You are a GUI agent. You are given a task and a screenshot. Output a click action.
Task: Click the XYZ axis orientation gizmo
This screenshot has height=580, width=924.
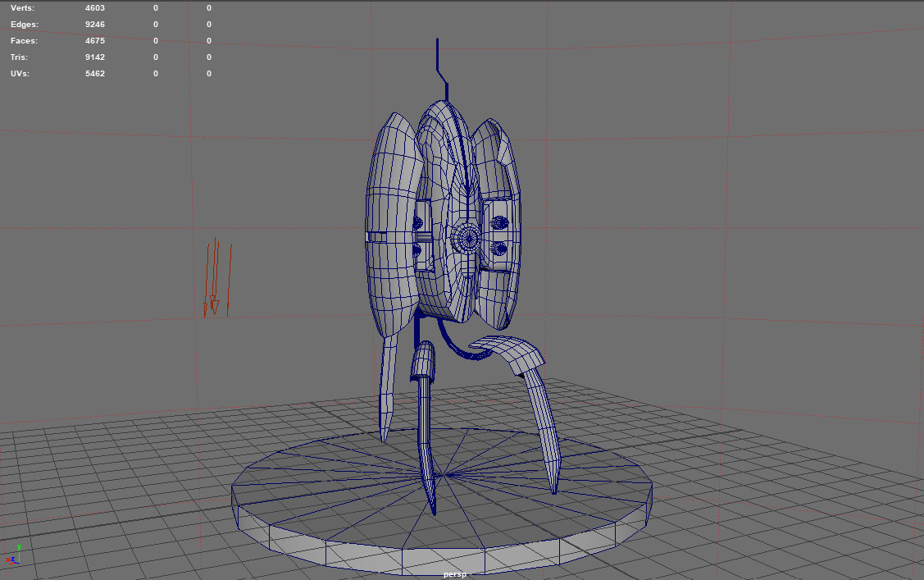[x=14, y=555]
